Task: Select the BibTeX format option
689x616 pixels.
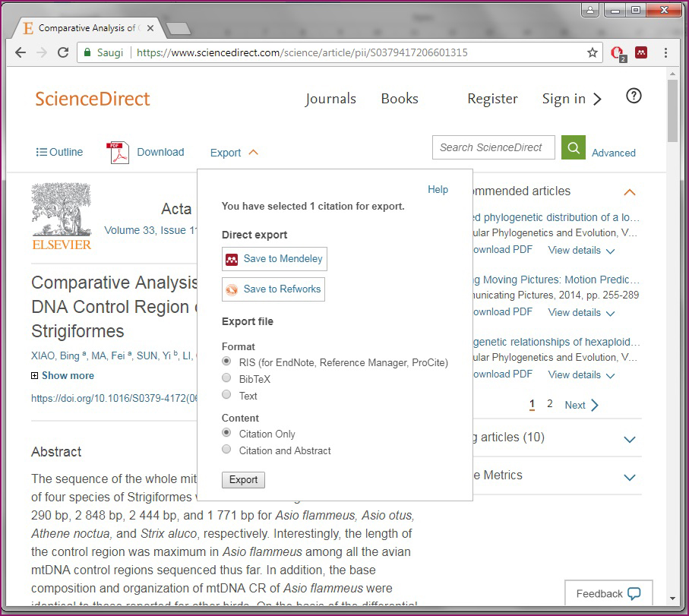Action: (x=226, y=378)
